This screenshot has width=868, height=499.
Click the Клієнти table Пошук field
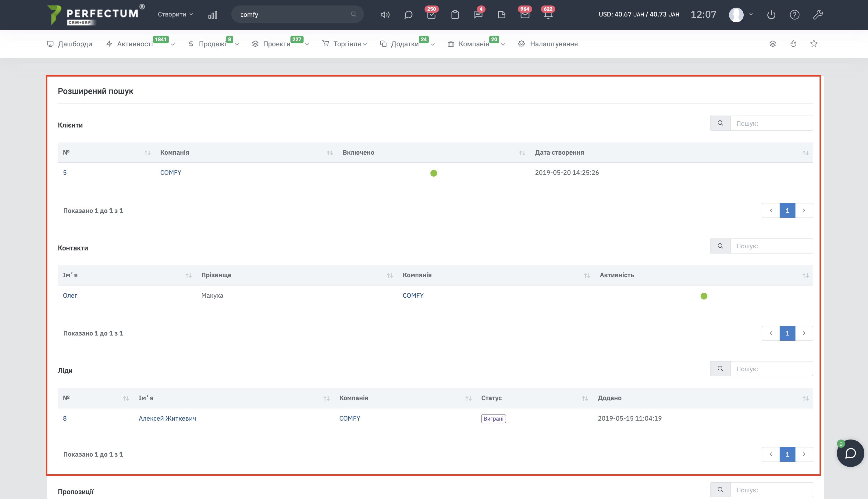pyautogui.click(x=771, y=124)
